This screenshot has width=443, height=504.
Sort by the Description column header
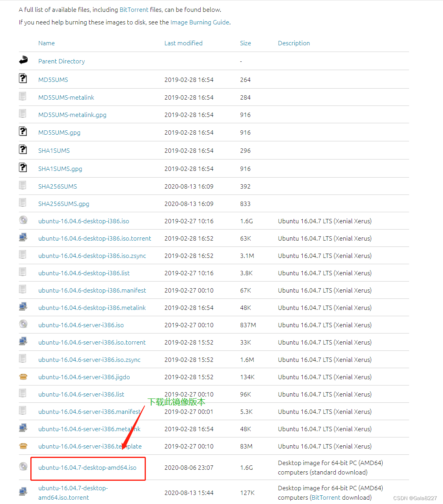pos(294,43)
